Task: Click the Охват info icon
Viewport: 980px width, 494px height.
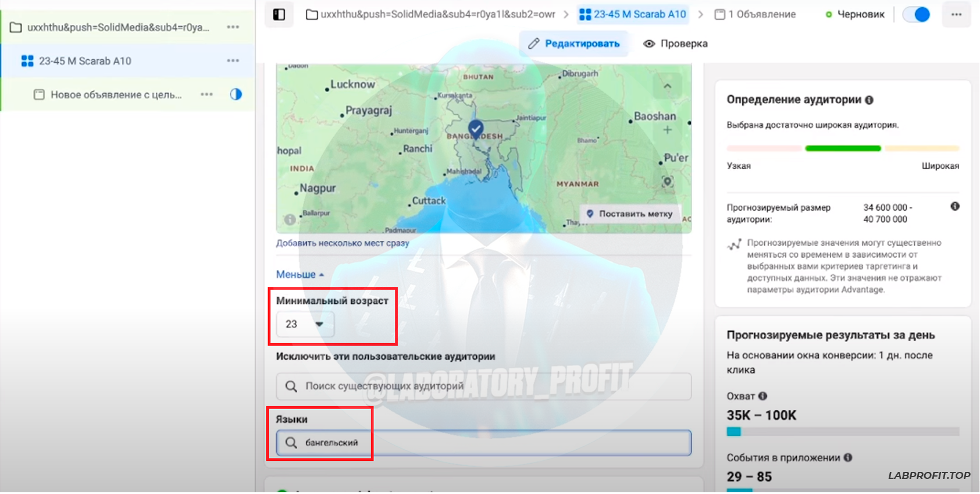Action: [x=762, y=396]
